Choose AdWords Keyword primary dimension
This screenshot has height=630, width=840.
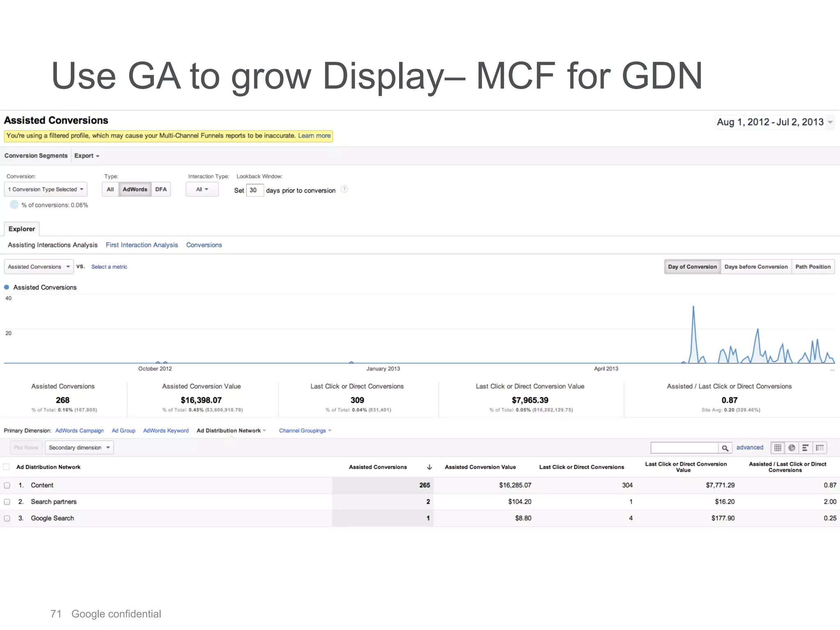(x=166, y=431)
